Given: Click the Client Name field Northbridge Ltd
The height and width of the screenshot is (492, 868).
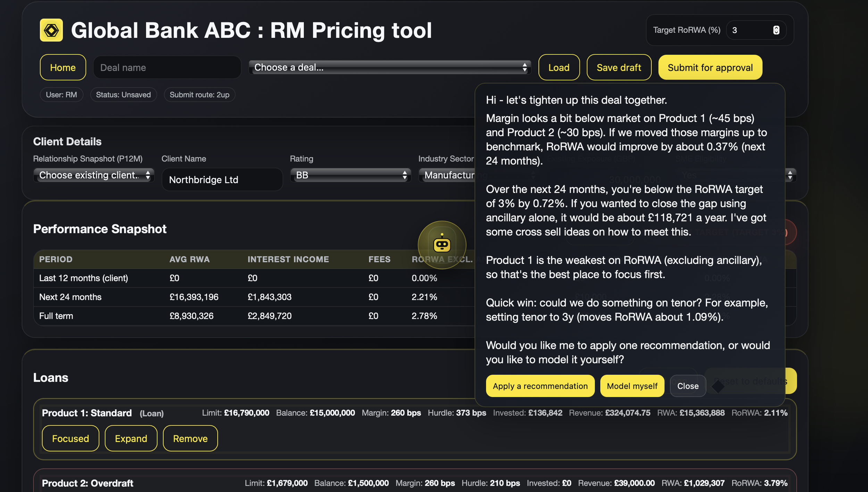Looking at the screenshot, I should (x=222, y=180).
